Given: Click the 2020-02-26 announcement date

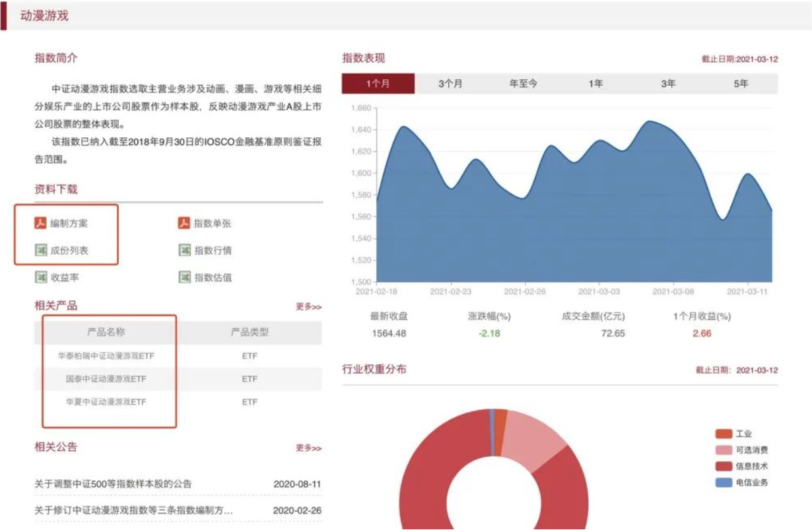Looking at the screenshot, I should [297, 510].
